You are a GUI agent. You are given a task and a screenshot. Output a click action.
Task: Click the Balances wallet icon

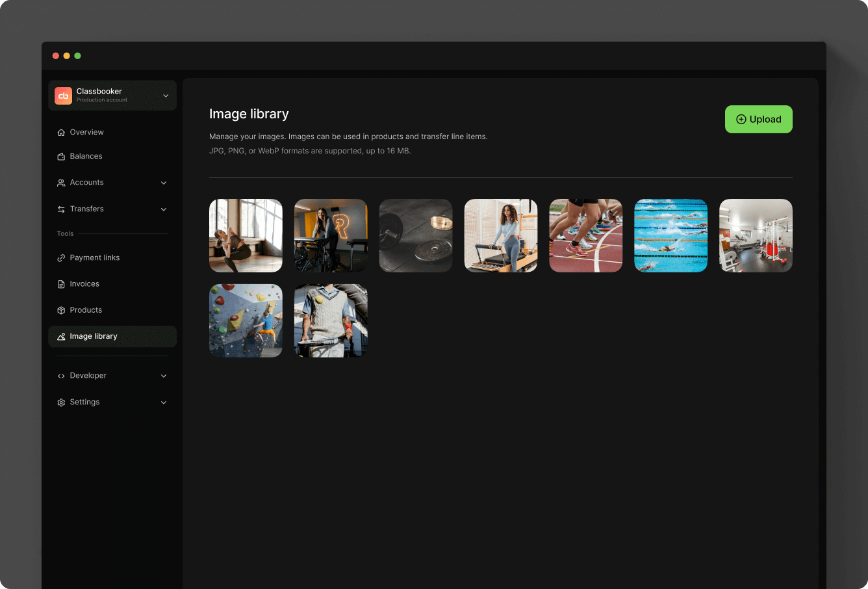pyautogui.click(x=60, y=156)
